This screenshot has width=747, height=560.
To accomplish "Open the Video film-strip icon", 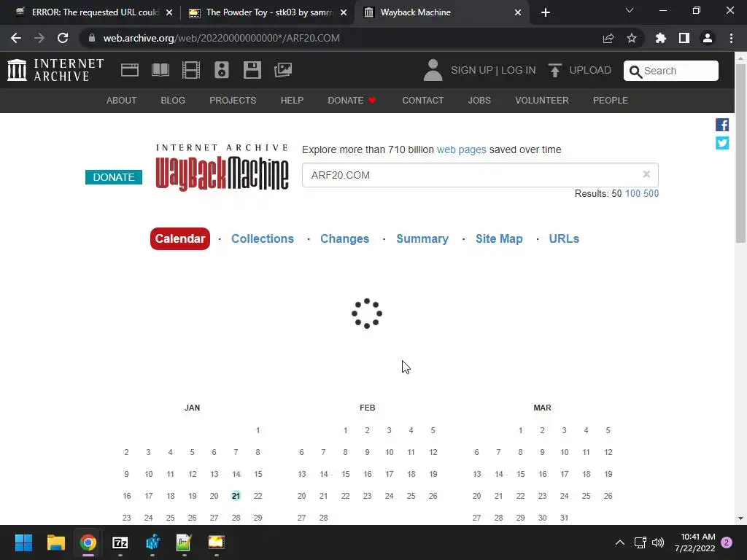I will pyautogui.click(x=191, y=70).
